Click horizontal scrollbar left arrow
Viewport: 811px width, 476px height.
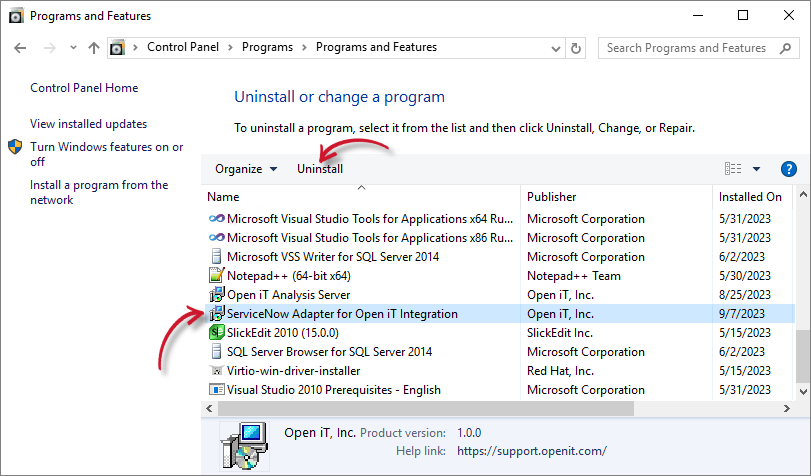point(209,408)
